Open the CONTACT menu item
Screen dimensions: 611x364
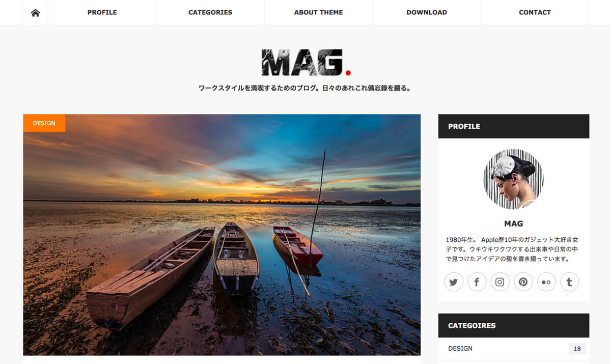(x=535, y=13)
